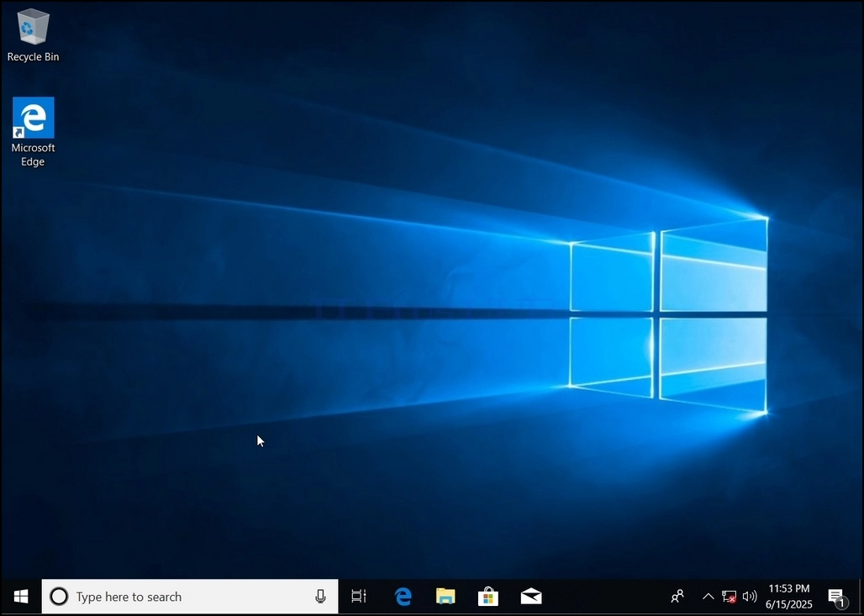Open the volume speaker control

click(750, 597)
